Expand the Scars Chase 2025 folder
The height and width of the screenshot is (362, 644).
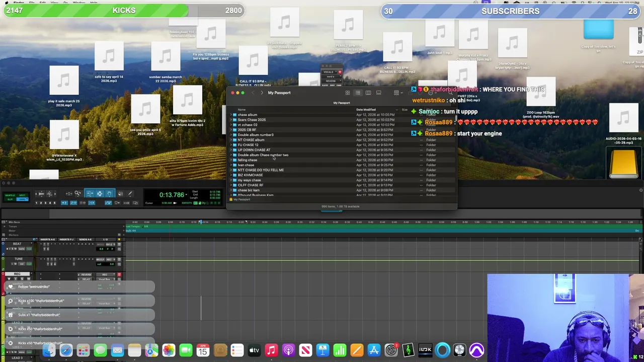[231, 120]
